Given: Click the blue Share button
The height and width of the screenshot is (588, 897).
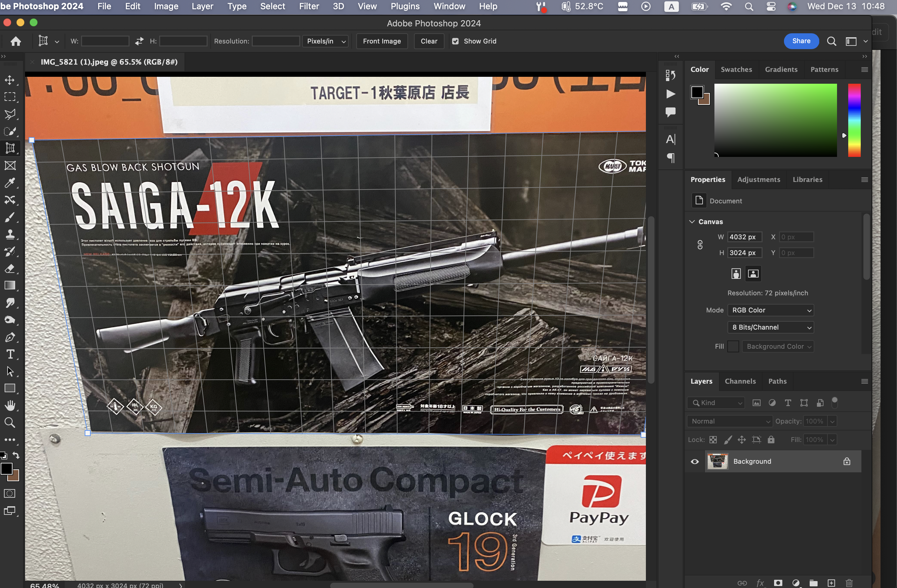Looking at the screenshot, I should click(801, 41).
